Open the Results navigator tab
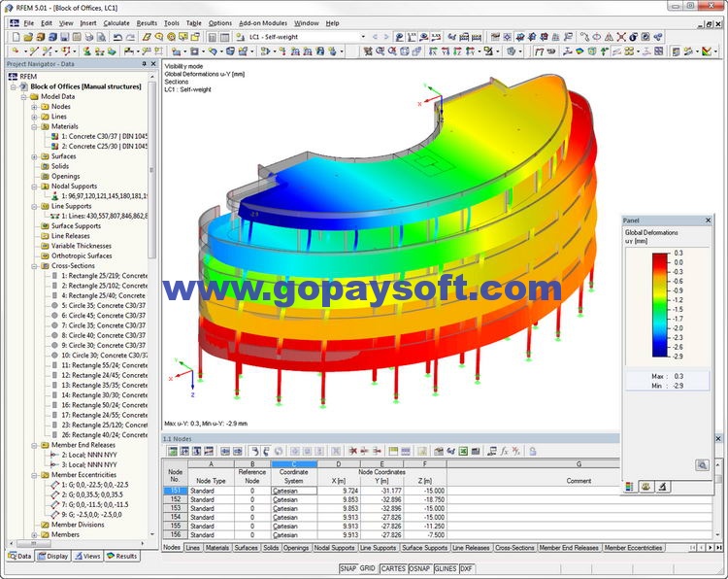The height and width of the screenshot is (579, 728). pyautogui.click(x=121, y=556)
